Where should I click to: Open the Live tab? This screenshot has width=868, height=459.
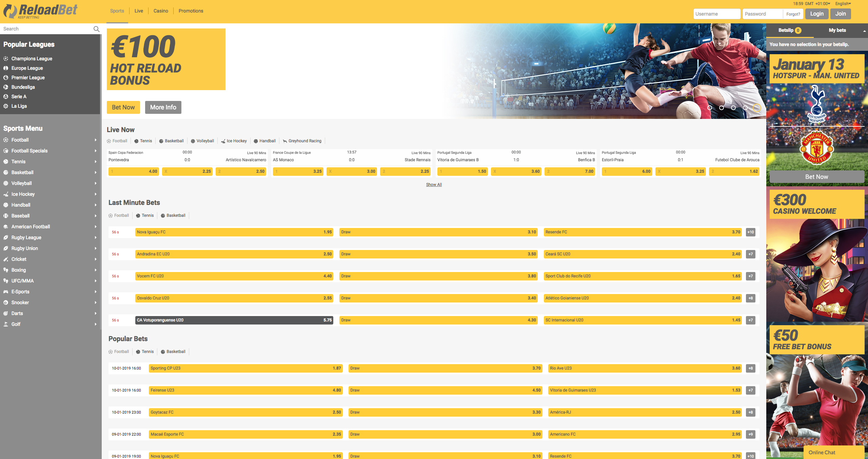(139, 11)
